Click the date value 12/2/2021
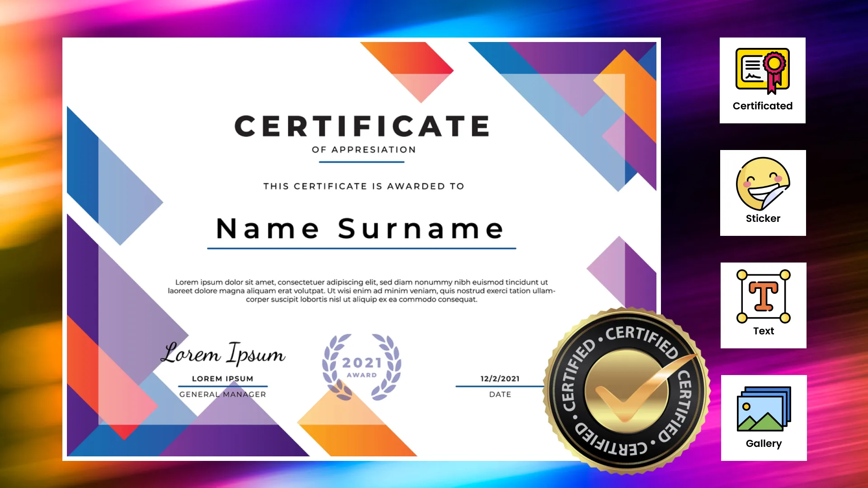Screen dimensions: 868x488 click(500, 379)
